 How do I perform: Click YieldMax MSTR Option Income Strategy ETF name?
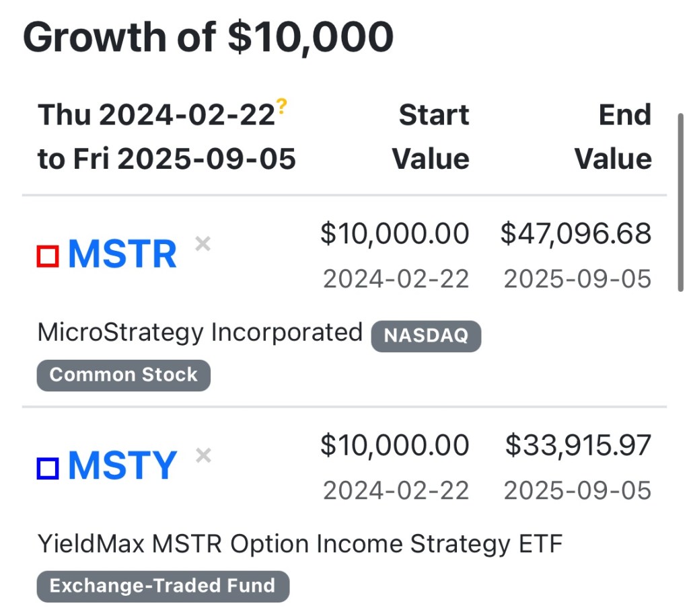(299, 544)
